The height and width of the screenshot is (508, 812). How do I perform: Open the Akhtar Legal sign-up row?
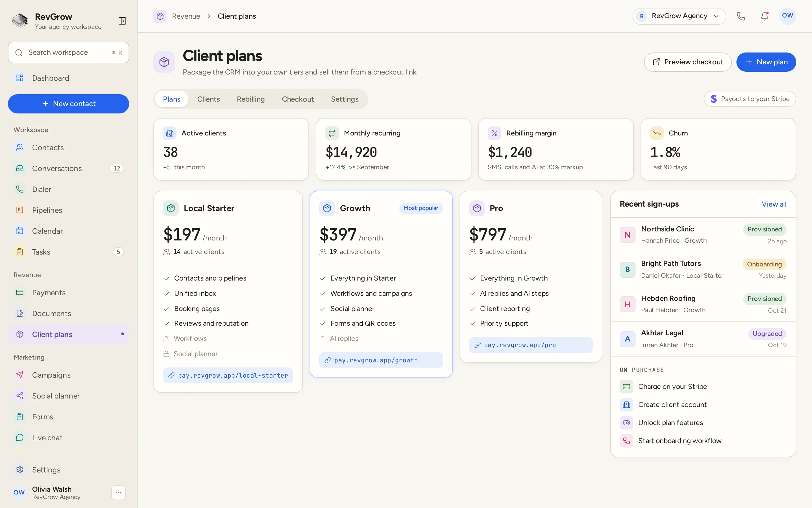[x=703, y=339]
